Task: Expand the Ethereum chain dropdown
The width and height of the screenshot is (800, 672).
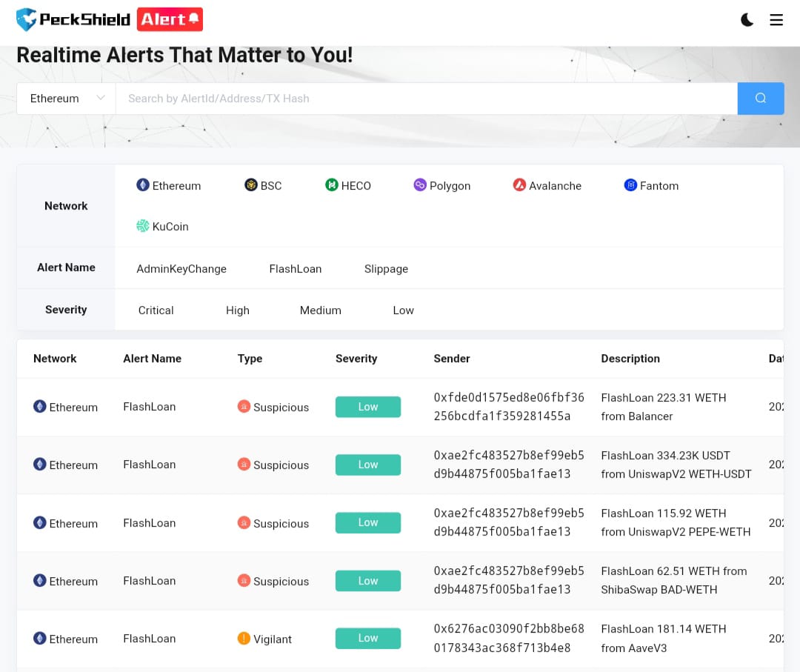Action: click(x=66, y=99)
